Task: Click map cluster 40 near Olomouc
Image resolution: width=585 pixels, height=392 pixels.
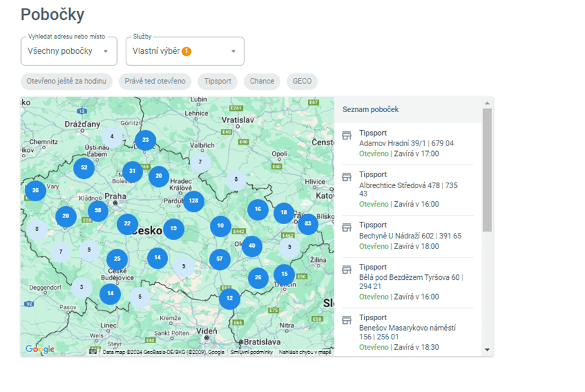Action: 252,246
